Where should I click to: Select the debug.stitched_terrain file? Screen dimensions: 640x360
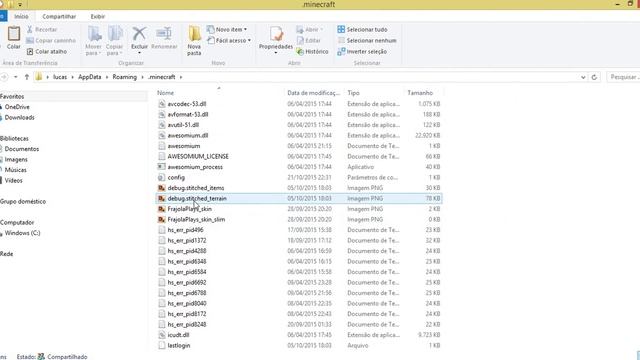click(299, 198)
